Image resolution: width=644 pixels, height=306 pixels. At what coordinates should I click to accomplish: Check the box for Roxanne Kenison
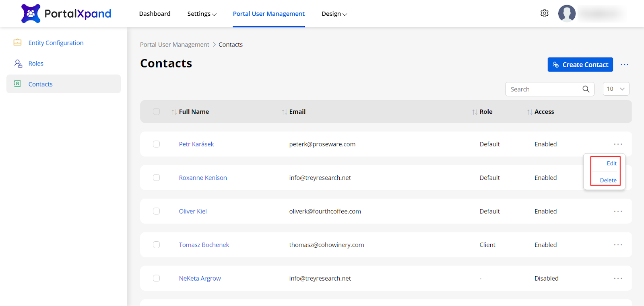157,178
